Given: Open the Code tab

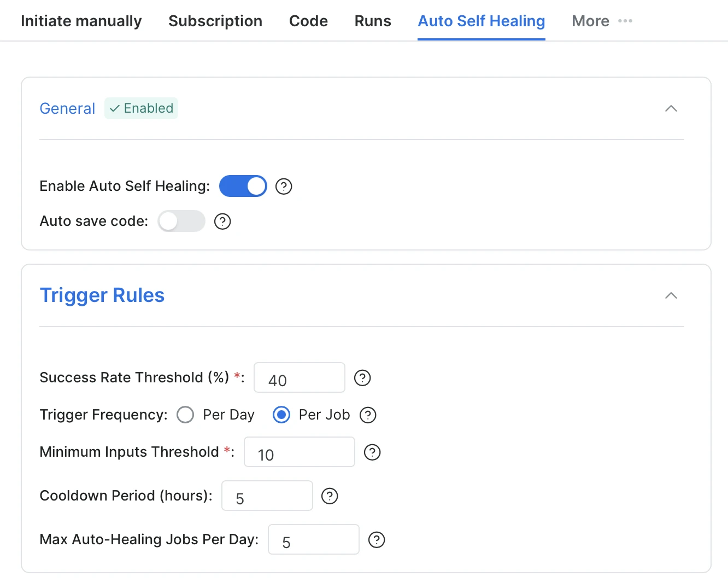Looking at the screenshot, I should tap(308, 21).
